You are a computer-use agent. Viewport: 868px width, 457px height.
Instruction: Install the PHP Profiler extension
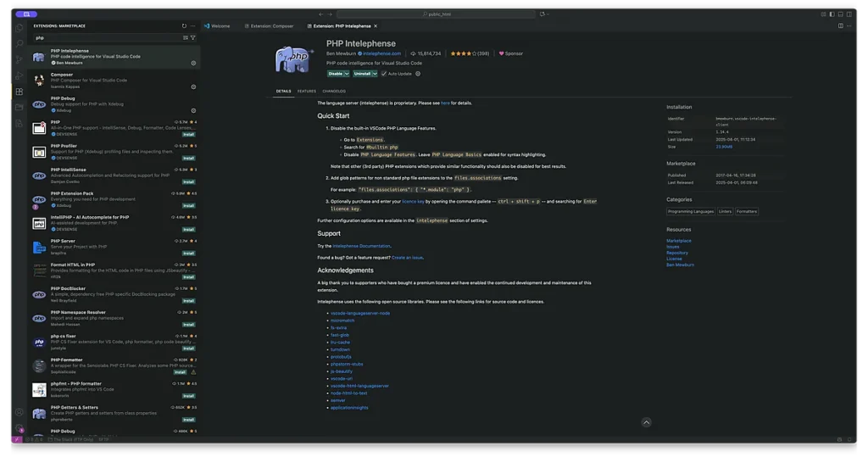pyautogui.click(x=189, y=159)
